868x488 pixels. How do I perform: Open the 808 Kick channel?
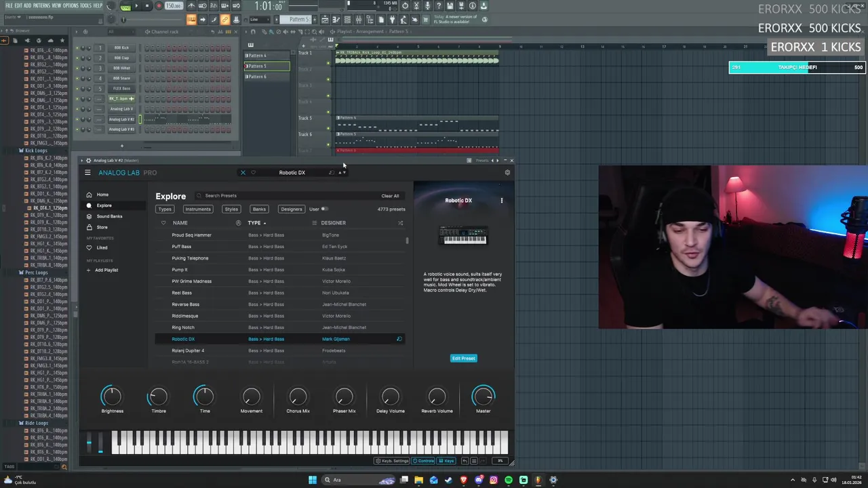(x=121, y=47)
